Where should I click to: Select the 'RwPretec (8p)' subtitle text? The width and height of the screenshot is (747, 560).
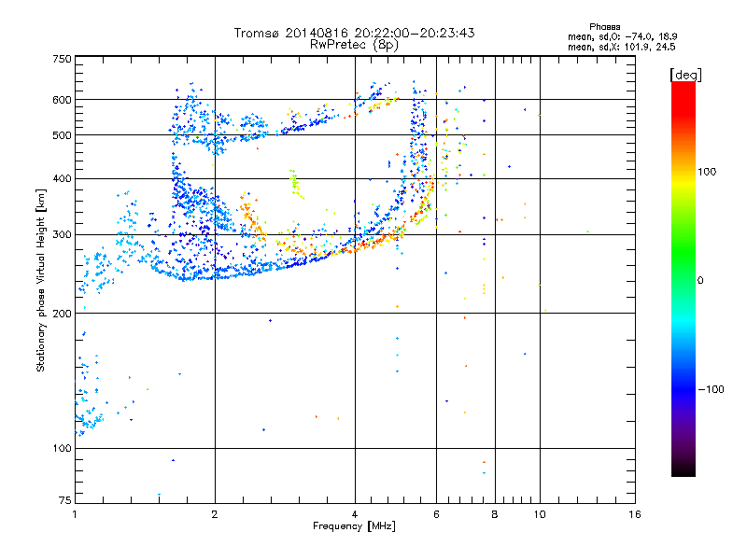[x=354, y=45]
